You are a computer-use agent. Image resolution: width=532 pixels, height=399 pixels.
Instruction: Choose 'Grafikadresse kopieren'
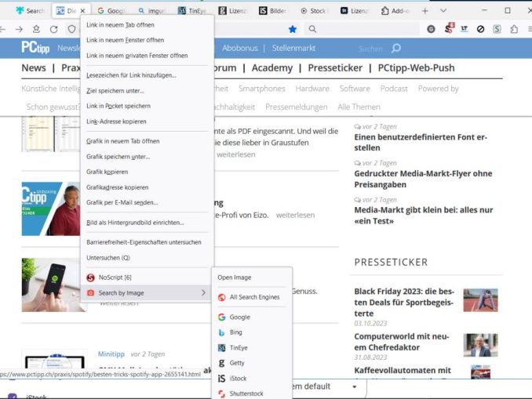pos(148,187)
